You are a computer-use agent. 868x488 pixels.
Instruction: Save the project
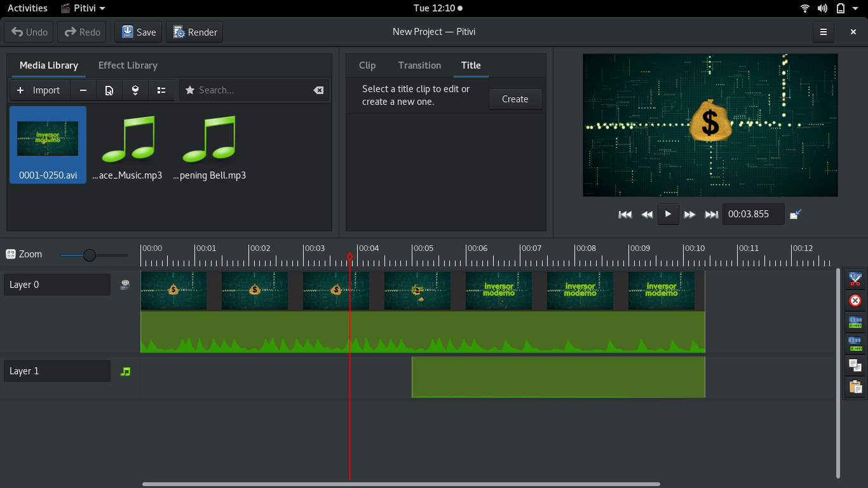coord(139,32)
